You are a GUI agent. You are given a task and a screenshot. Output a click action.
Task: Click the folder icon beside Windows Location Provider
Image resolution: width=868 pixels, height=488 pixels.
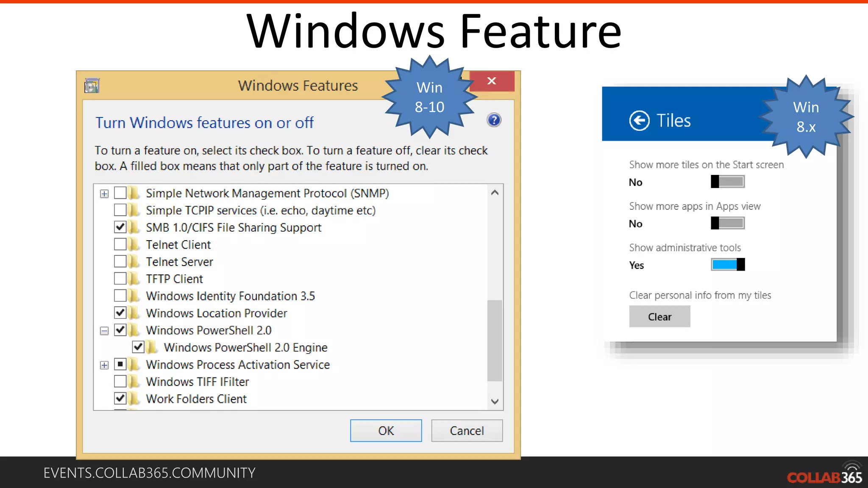134,313
